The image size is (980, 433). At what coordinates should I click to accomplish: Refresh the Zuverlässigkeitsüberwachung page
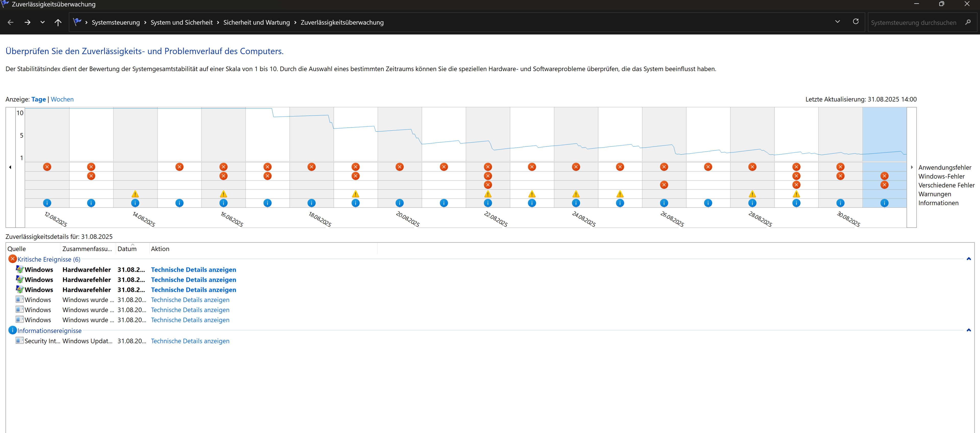pyautogui.click(x=856, y=22)
